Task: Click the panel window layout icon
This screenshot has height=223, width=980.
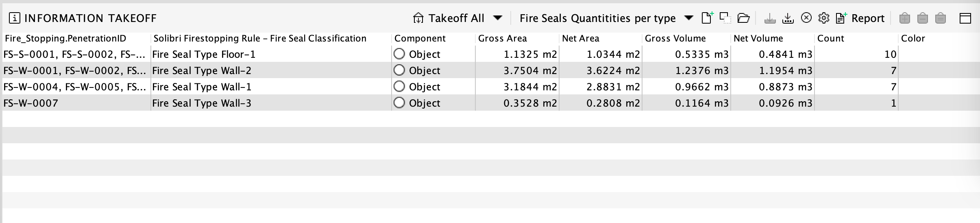Action: pyautogui.click(x=965, y=18)
